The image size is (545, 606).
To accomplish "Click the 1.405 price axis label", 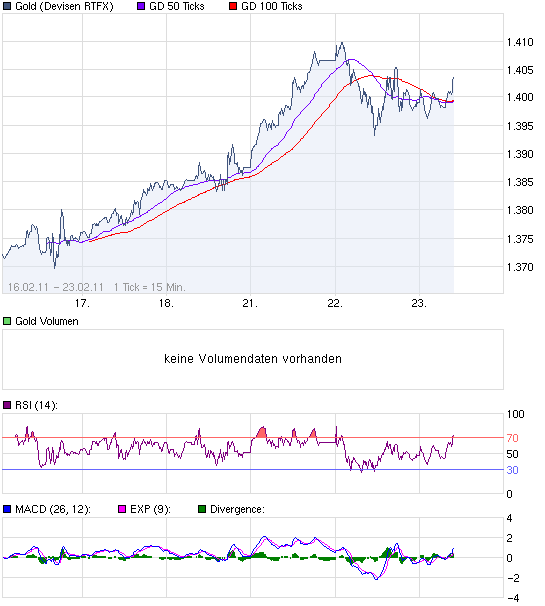I will pyautogui.click(x=520, y=70).
